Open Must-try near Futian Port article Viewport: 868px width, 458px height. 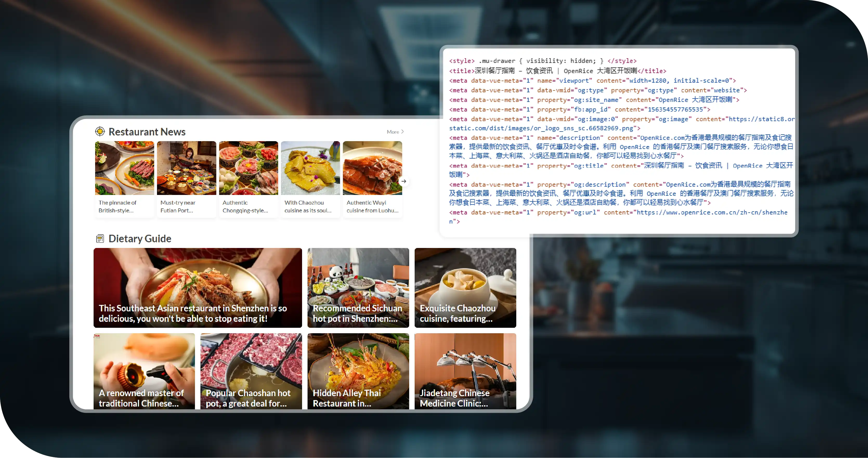pos(186,179)
